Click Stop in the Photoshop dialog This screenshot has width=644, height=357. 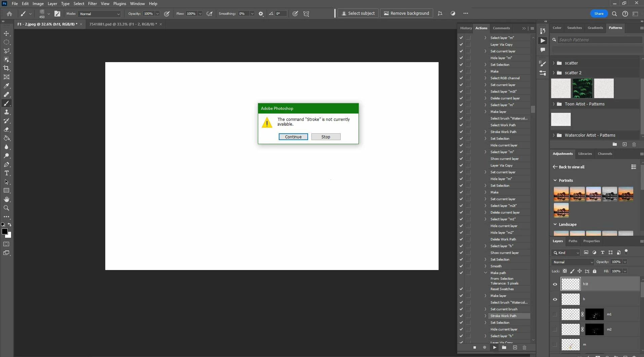(x=326, y=137)
